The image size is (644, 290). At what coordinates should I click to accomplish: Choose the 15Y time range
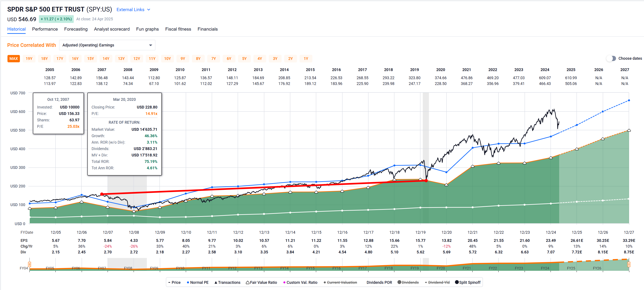tap(91, 59)
